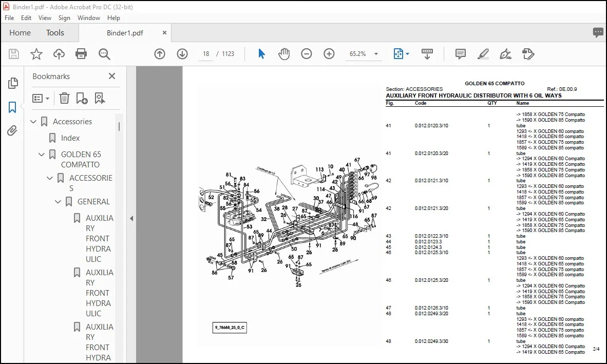Close the Binder1.pdf tab
This screenshot has height=364, width=607.
[x=164, y=33]
